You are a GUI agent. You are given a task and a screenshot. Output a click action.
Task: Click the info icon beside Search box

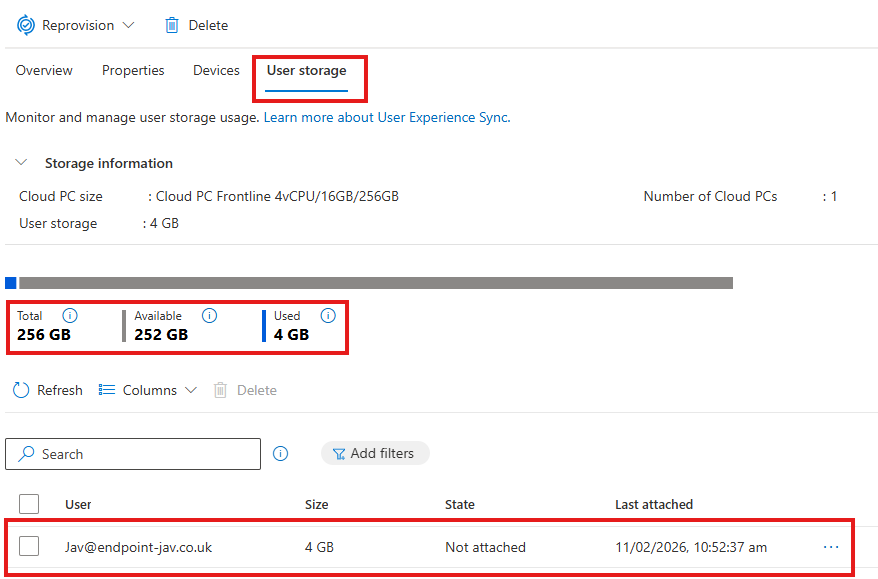[281, 454]
